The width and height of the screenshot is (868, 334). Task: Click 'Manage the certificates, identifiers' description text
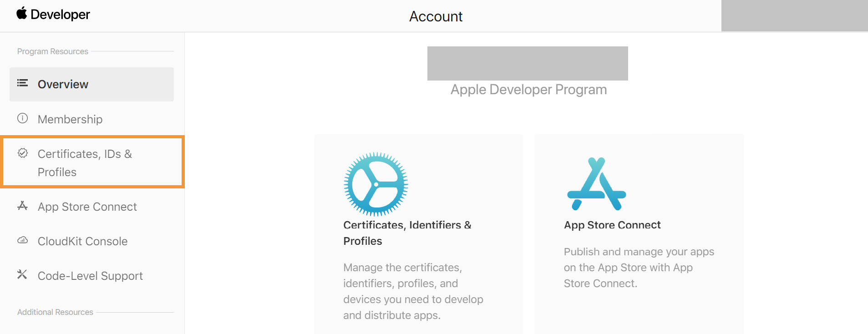(x=413, y=291)
